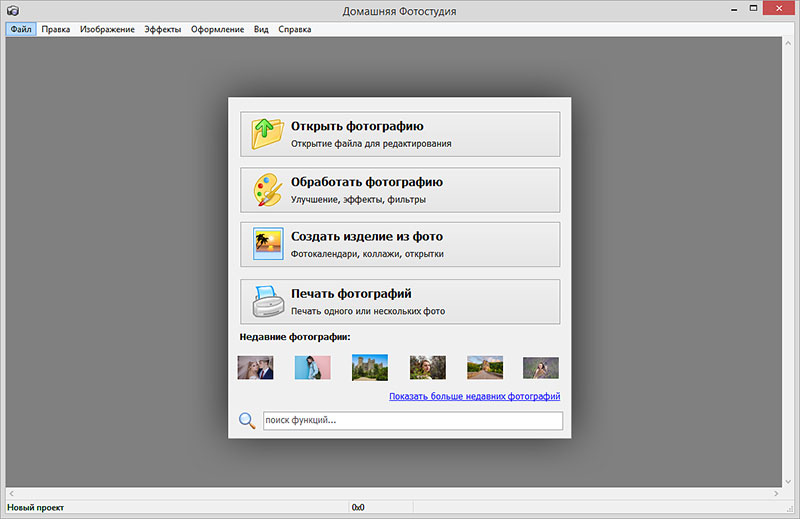Click the Открыть фотографию button
The height and width of the screenshot is (519, 800).
coord(400,134)
